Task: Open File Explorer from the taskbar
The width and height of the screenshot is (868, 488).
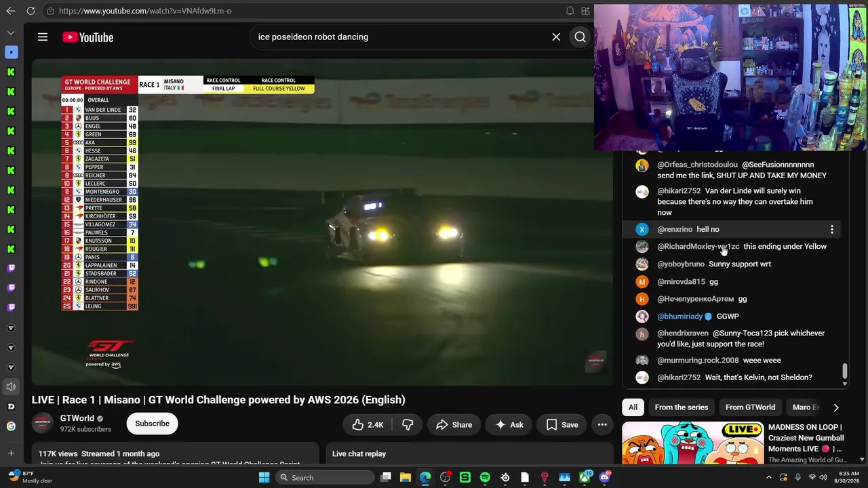Action: pos(406,477)
